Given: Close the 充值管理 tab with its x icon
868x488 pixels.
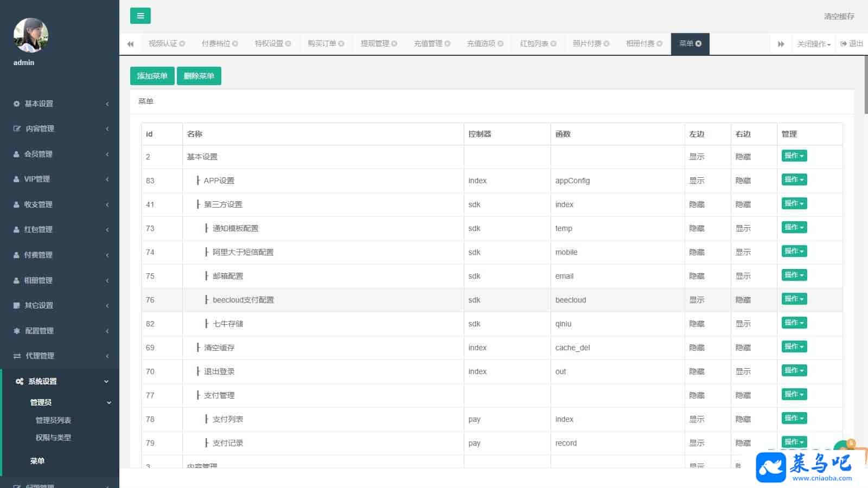Looking at the screenshot, I should pyautogui.click(x=448, y=44).
